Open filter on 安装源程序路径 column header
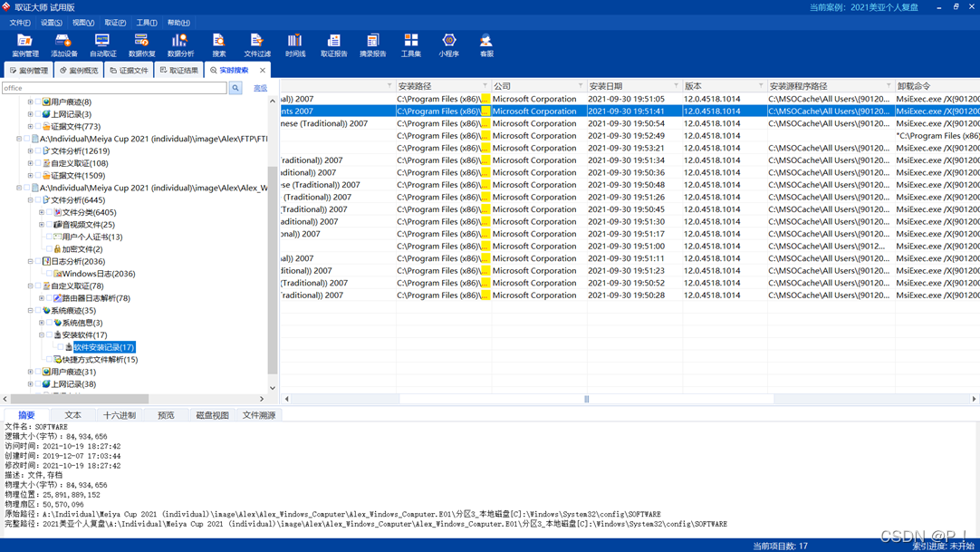Screen dimensions: 980x552 (889, 85)
